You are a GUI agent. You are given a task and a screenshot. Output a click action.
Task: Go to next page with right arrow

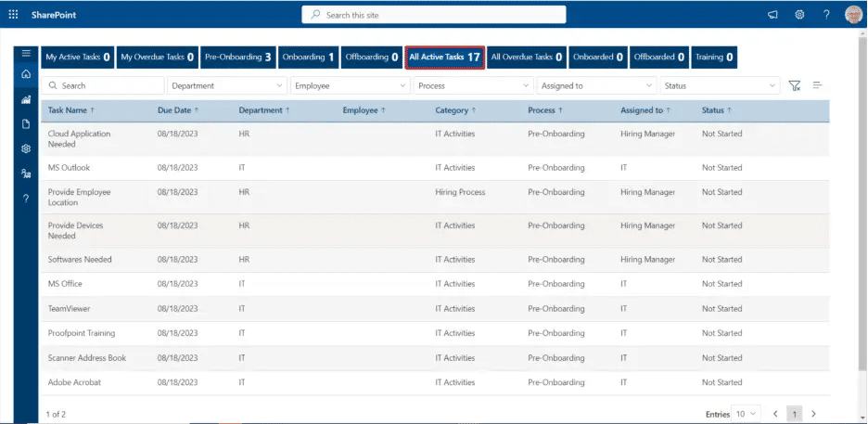(x=813, y=413)
